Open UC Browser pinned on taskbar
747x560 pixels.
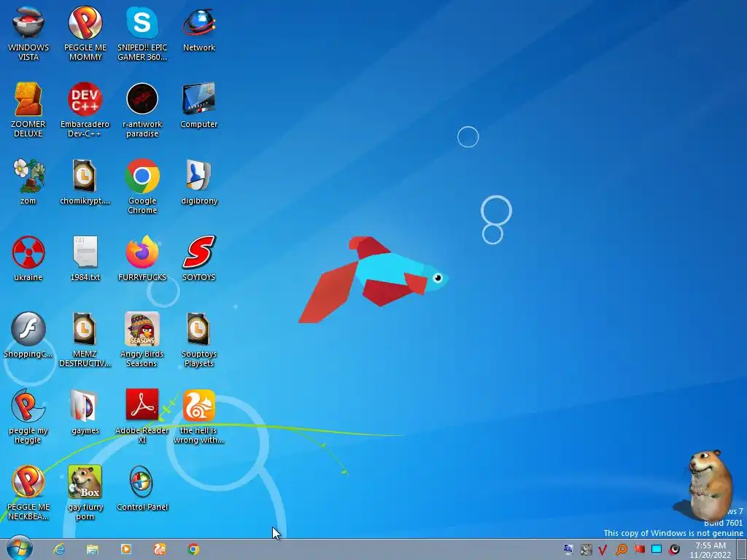pos(160,549)
